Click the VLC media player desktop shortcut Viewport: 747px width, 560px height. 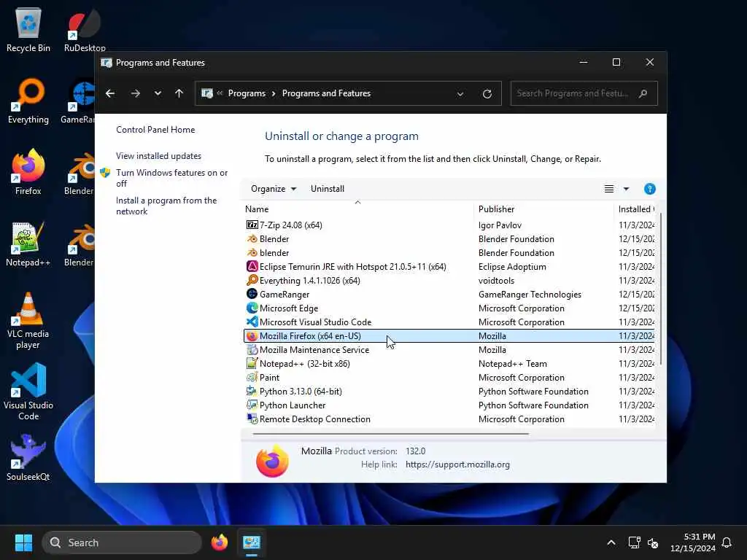[x=28, y=321]
